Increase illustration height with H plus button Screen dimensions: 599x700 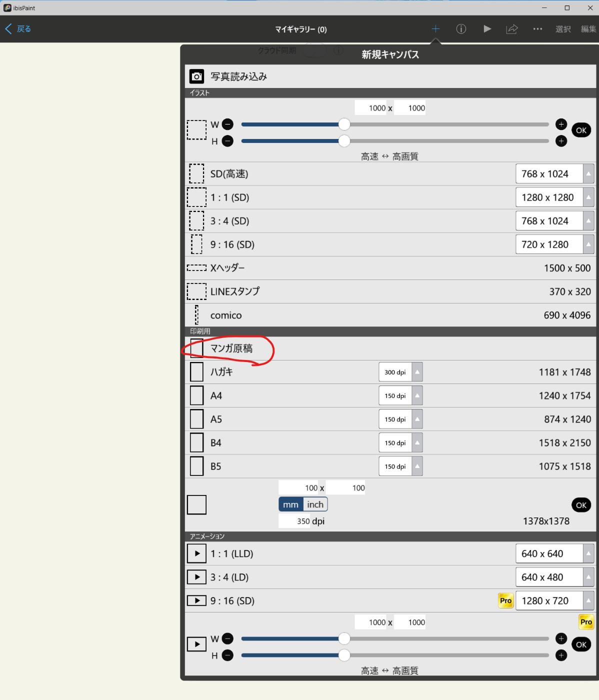tap(561, 141)
